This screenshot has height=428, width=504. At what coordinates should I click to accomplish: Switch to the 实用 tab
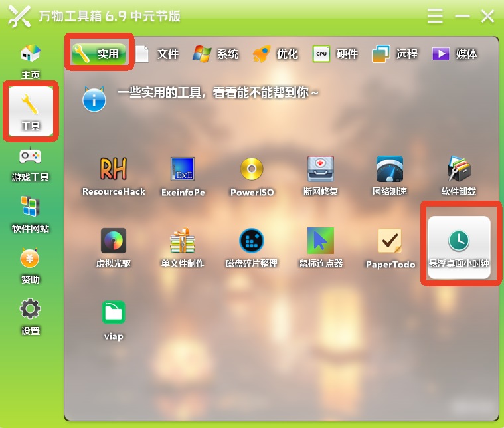pos(99,54)
